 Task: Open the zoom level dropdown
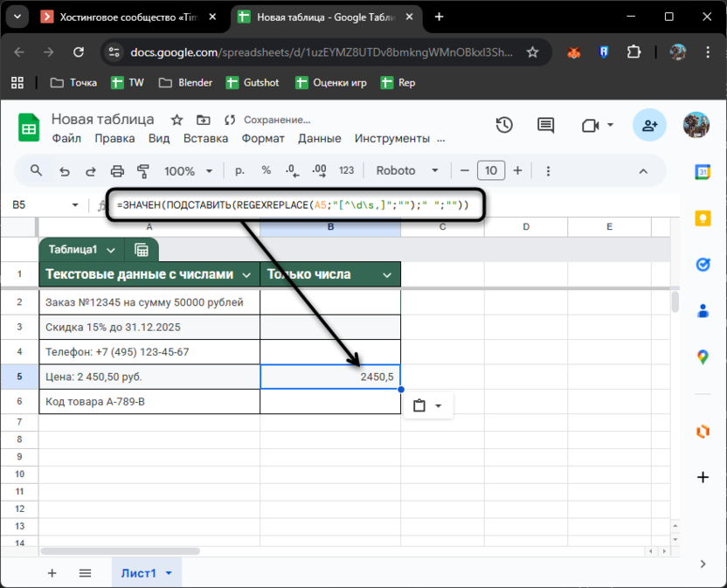coord(187,171)
